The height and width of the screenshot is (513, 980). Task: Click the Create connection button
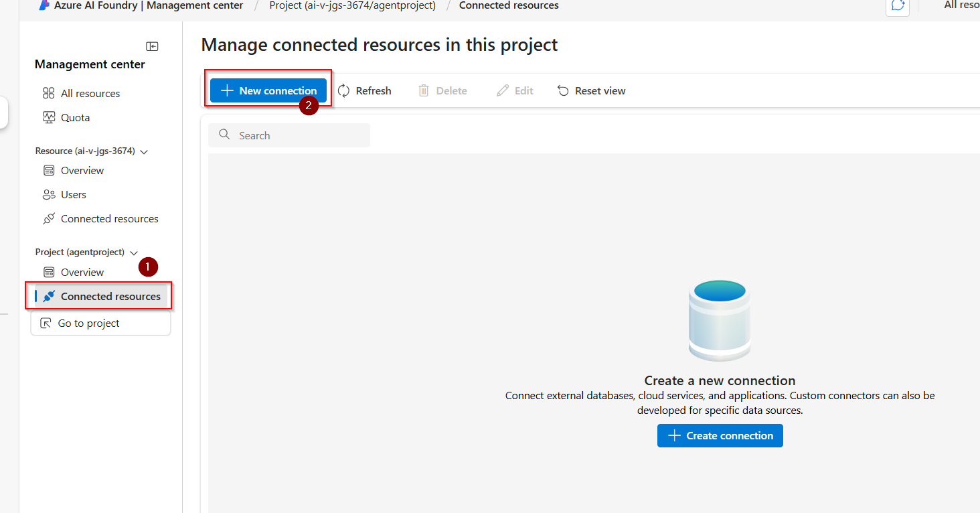click(720, 435)
